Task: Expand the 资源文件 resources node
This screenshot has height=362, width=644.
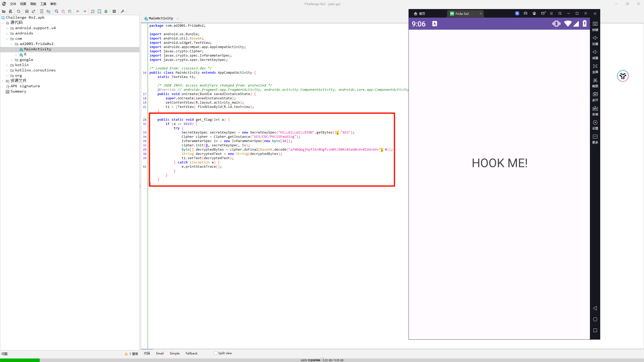Action: [x=3, y=81]
